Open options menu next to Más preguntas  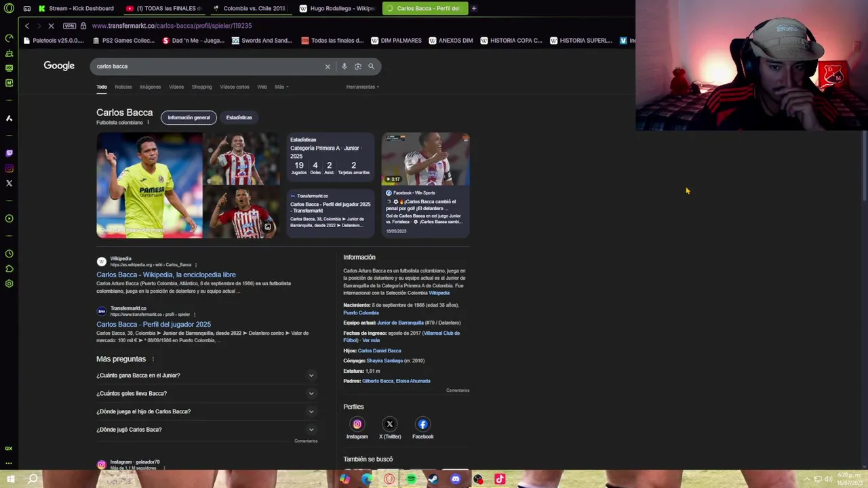(153, 359)
